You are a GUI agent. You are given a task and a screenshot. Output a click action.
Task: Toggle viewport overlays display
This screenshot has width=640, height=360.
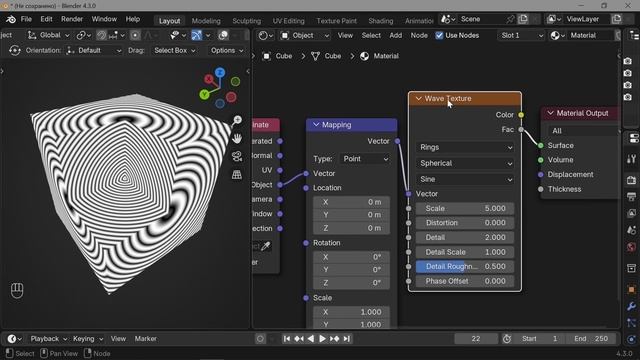point(223,36)
